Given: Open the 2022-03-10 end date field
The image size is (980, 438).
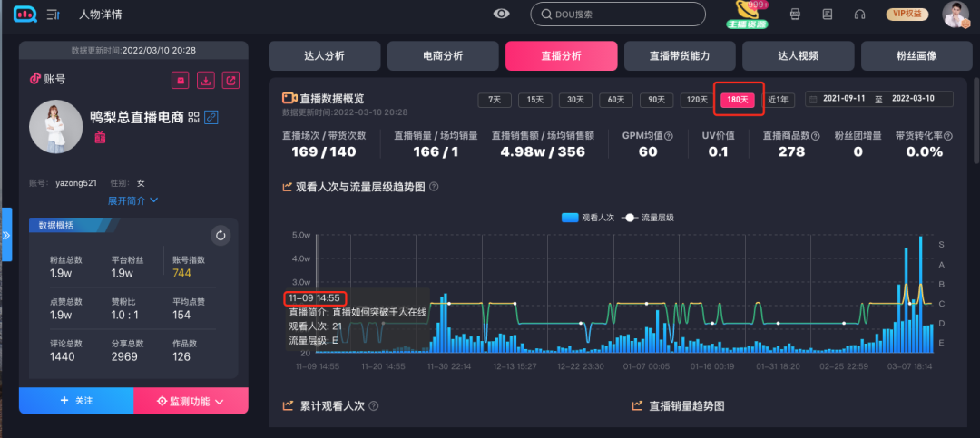Looking at the screenshot, I should click(x=913, y=99).
